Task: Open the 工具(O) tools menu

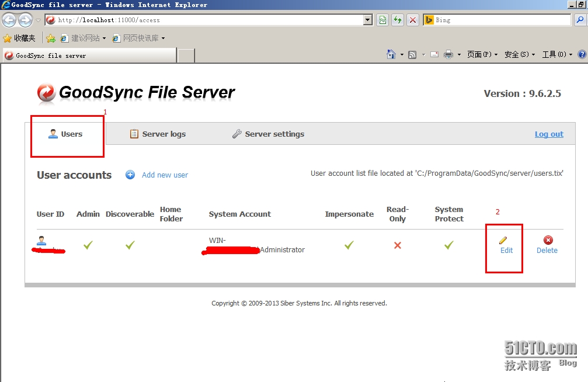Action: click(557, 55)
